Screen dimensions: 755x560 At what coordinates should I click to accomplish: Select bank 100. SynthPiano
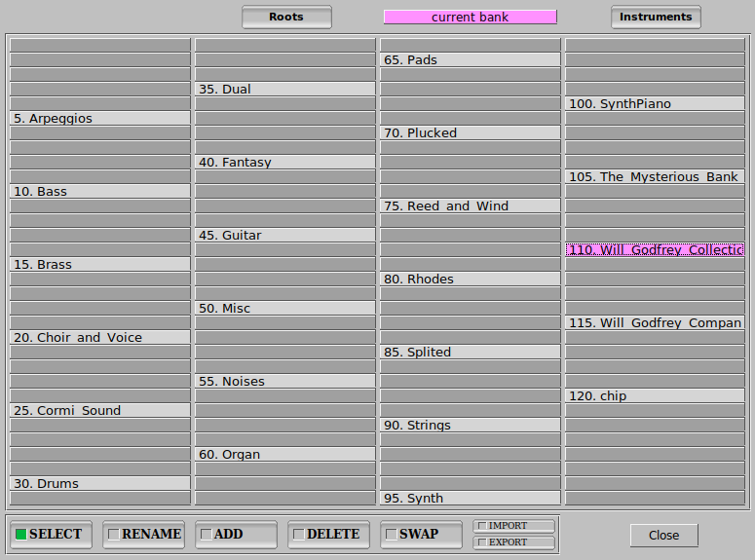click(655, 104)
